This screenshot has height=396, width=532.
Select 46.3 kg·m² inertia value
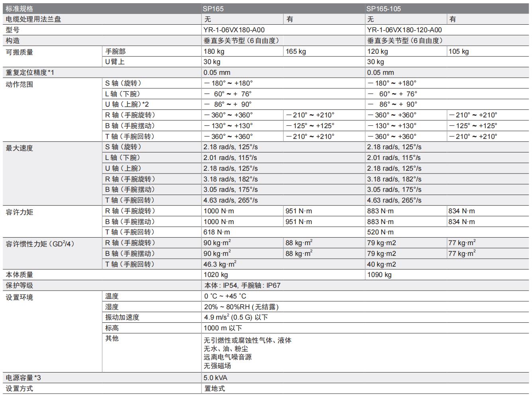click(x=220, y=264)
